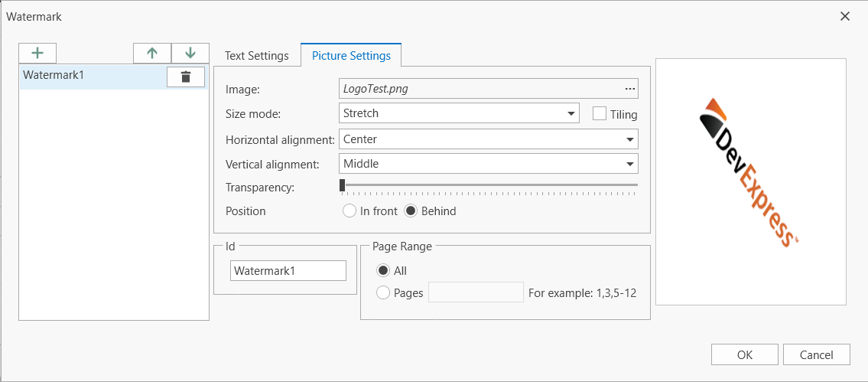This screenshot has width=868, height=382.
Task: Click the DevExpress logo preview
Action: [x=748, y=173]
